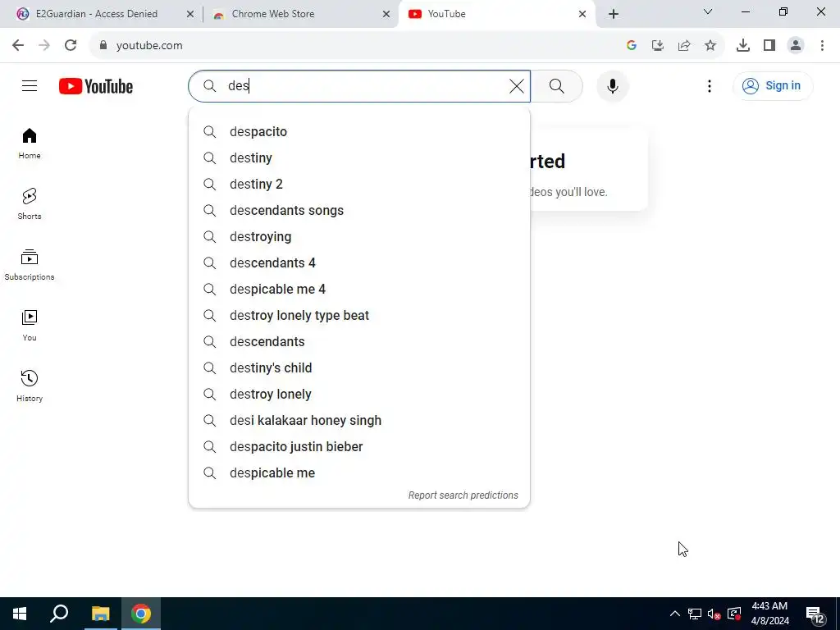Select the YouTube tab
Viewport: 840px width, 630px height.
coord(446,14)
